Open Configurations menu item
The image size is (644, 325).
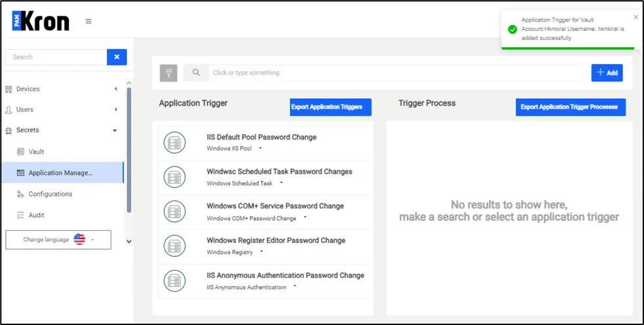[x=50, y=194]
